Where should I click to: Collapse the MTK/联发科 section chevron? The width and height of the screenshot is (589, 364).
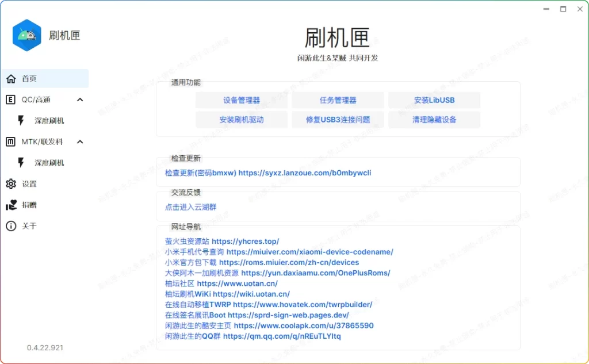(80, 141)
